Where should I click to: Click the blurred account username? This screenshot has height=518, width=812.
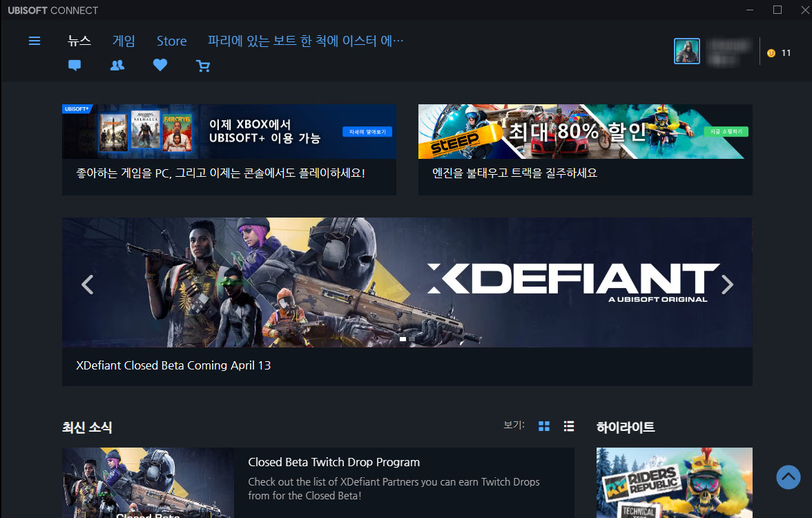(728, 52)
